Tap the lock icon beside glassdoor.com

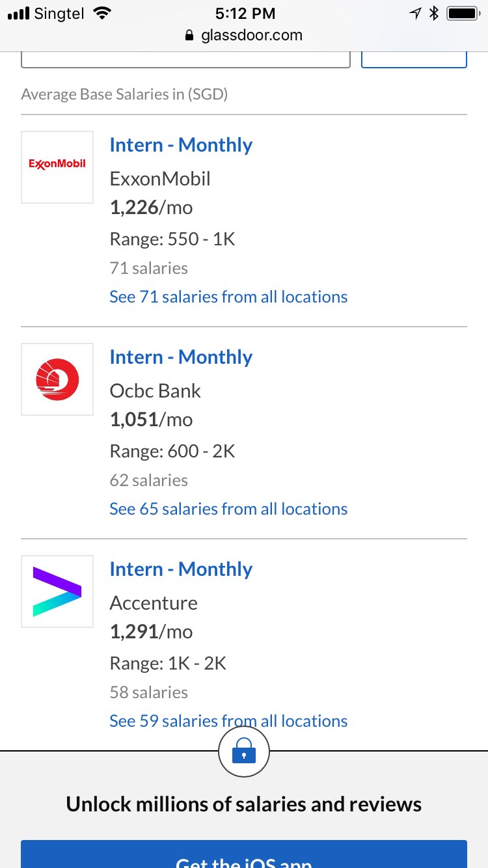click(x=190, y=36)
